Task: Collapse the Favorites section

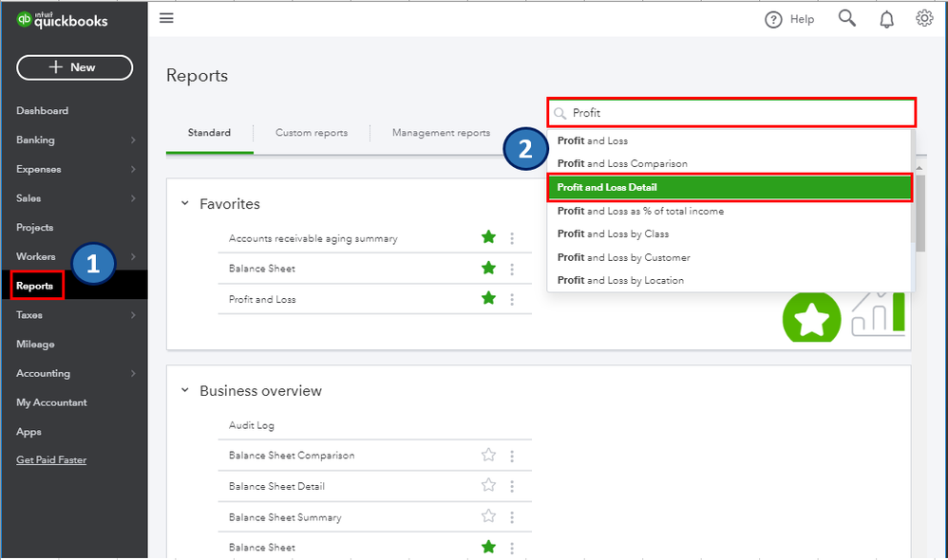Action: point(185,203)
